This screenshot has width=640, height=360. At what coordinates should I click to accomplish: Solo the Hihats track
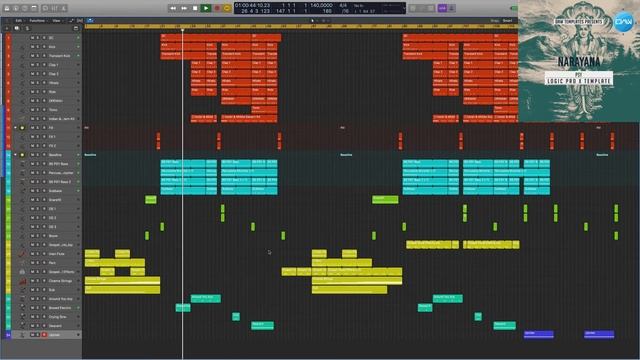click(38, 83)
